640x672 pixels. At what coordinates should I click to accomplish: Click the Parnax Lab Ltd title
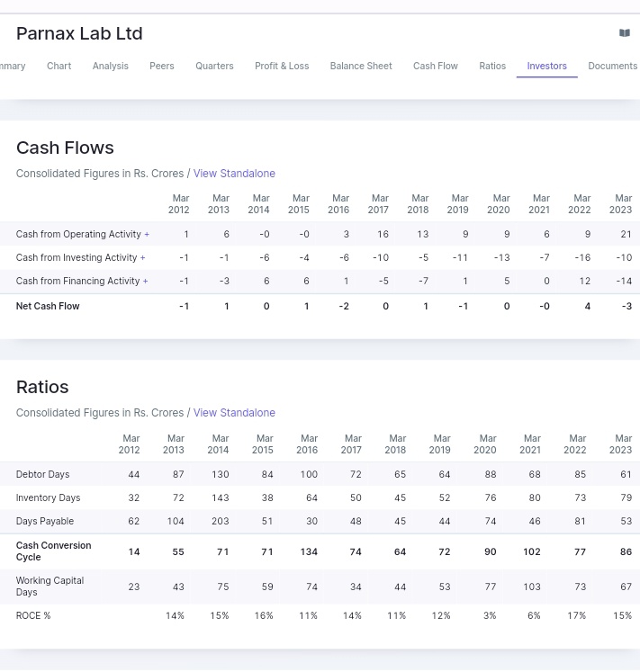pyautogui.click(x=79, y=33)
